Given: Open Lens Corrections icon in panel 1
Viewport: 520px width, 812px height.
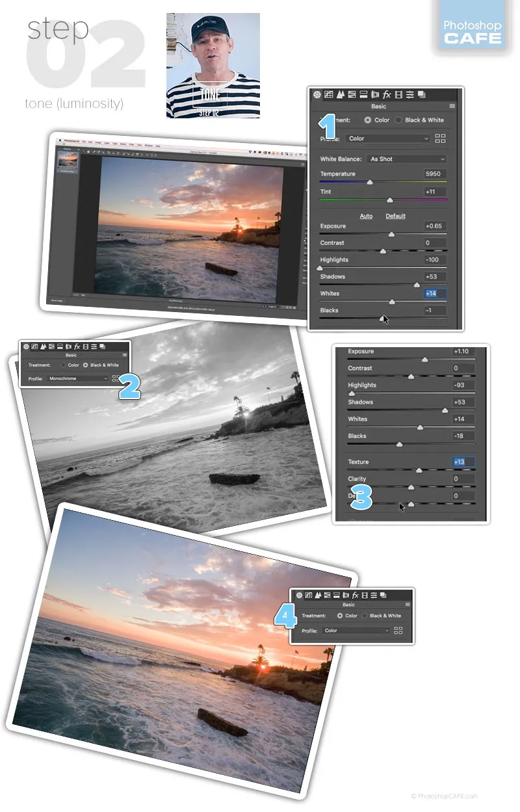Looking at the screenshot, I should [375, 94].
